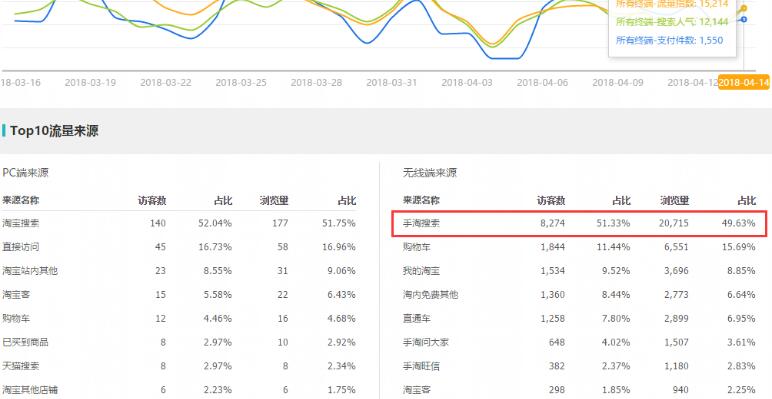Viewport: 772px width, 399px height.
Task: Click the orange chart data point marker
Action: click(x=743, y=8)
